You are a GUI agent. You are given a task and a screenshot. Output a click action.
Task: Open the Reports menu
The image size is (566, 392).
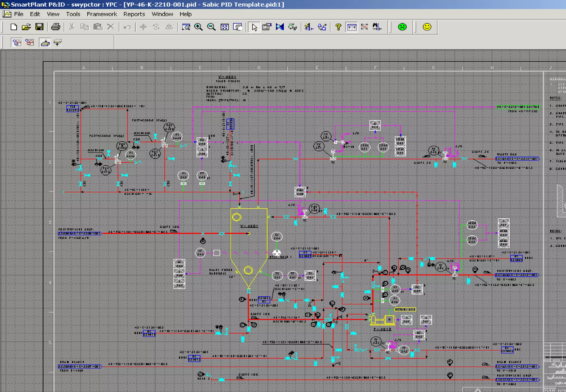coord(134,14)
